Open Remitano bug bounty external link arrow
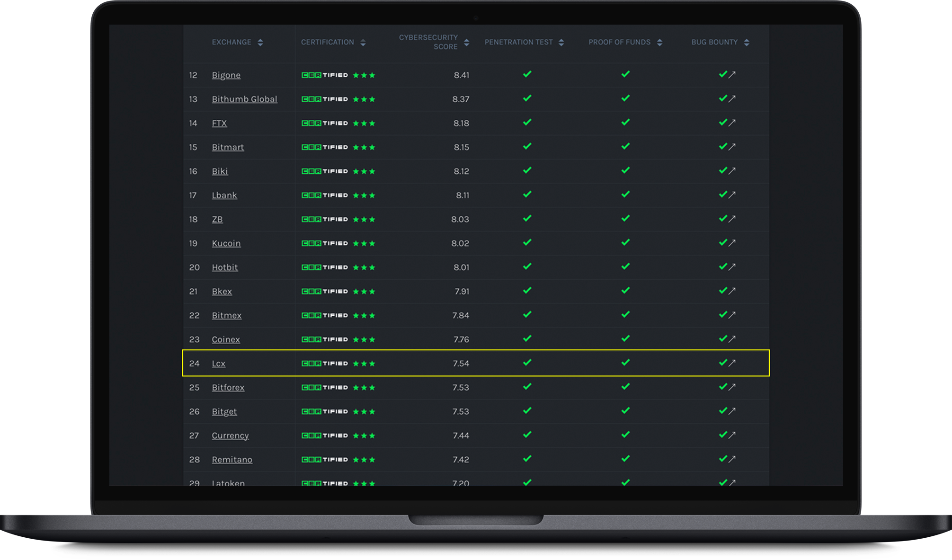 click(732, 459)
